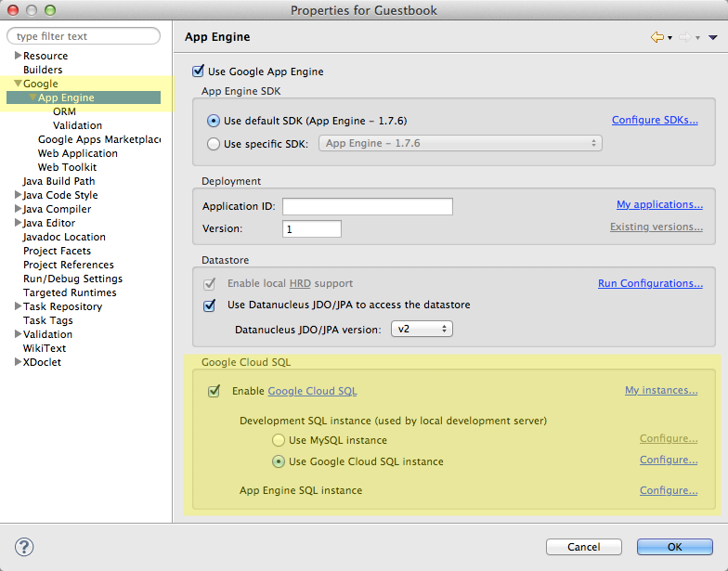The height and width of the screenshot is (571, 728).
Task: Click the Forward navigation arrow icon
Action: (x=685, y=37)
